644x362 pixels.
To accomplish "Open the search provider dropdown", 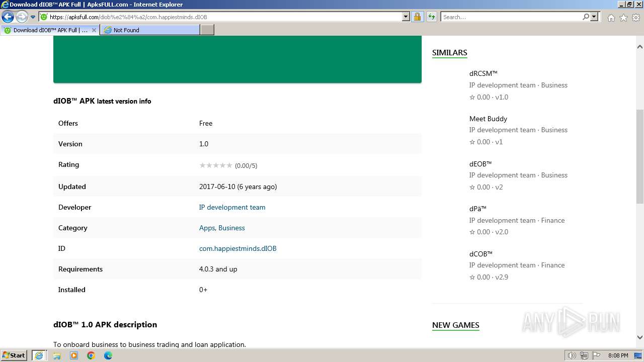I will coord(594,17).
